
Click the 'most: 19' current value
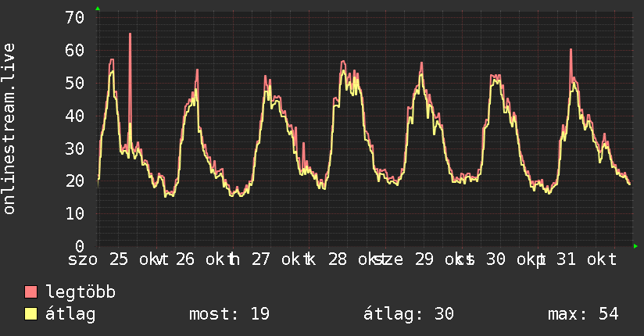[229, 314]
